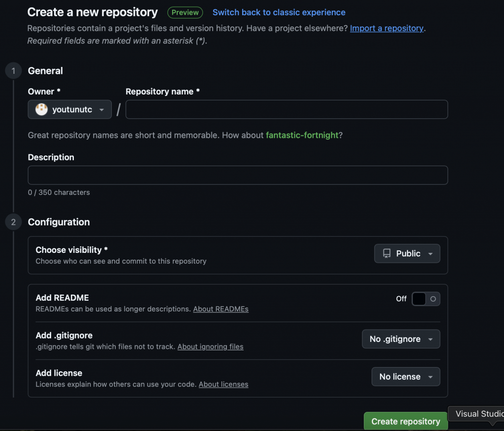Switch back to classic experience

(x=279, y=12)
